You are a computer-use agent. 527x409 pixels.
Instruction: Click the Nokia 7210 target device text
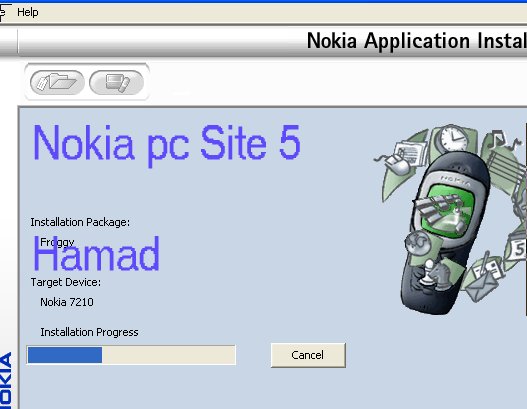[67, 302]
